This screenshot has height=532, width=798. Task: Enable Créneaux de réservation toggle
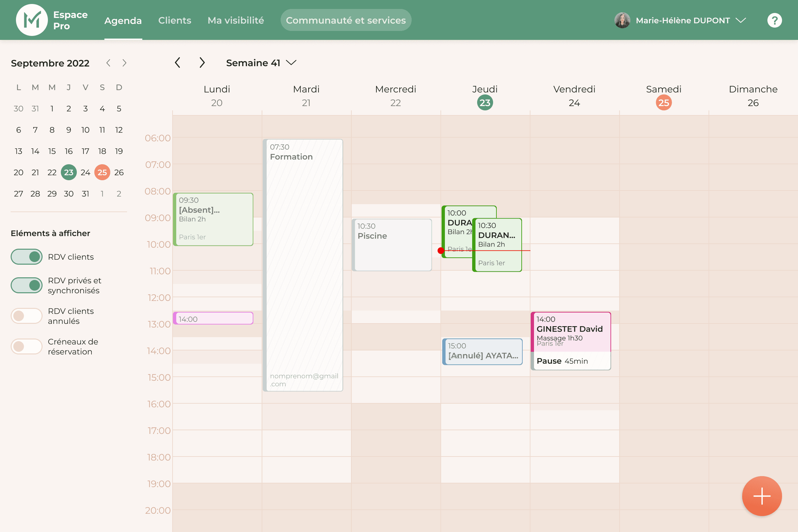27,346
